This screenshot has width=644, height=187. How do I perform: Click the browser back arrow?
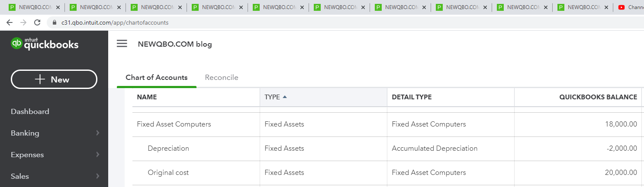pos(10,22)
